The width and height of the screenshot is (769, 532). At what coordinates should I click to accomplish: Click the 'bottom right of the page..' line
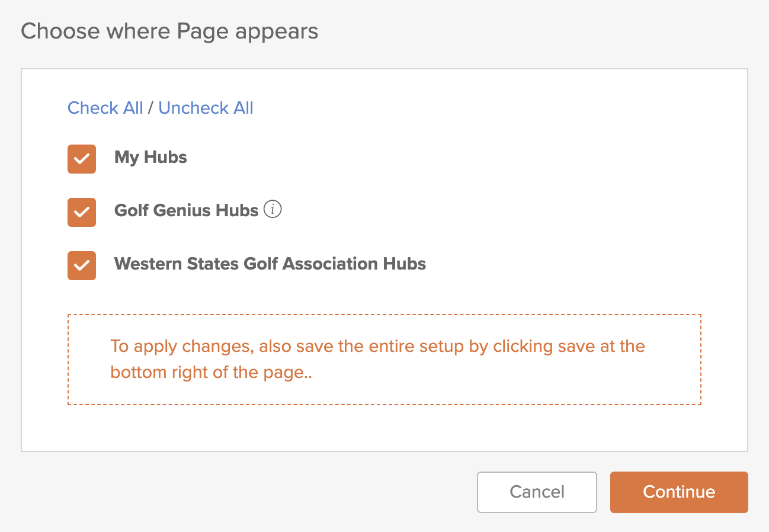(212, 374)
